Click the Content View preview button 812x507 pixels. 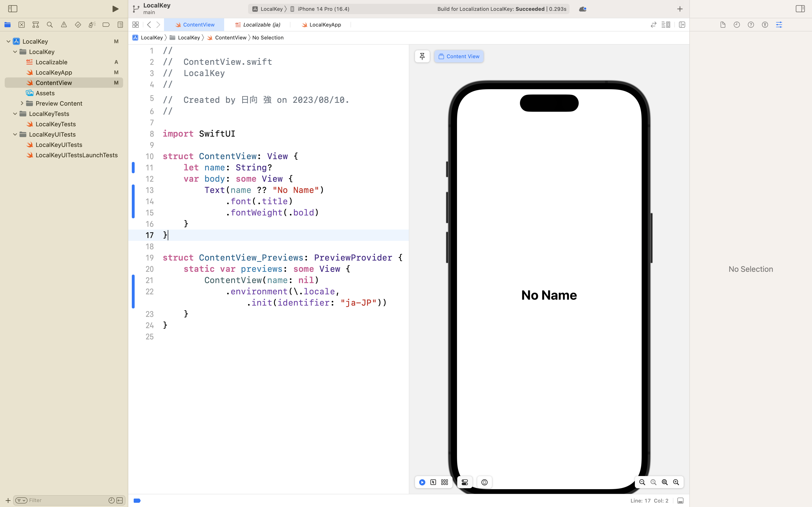[x=459, y=56]
